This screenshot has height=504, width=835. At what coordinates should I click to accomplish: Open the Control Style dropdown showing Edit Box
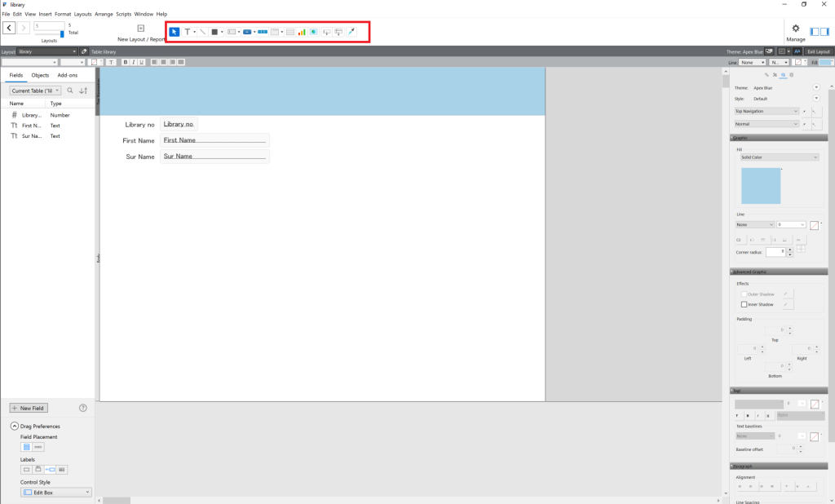click(x=55, y=491)
